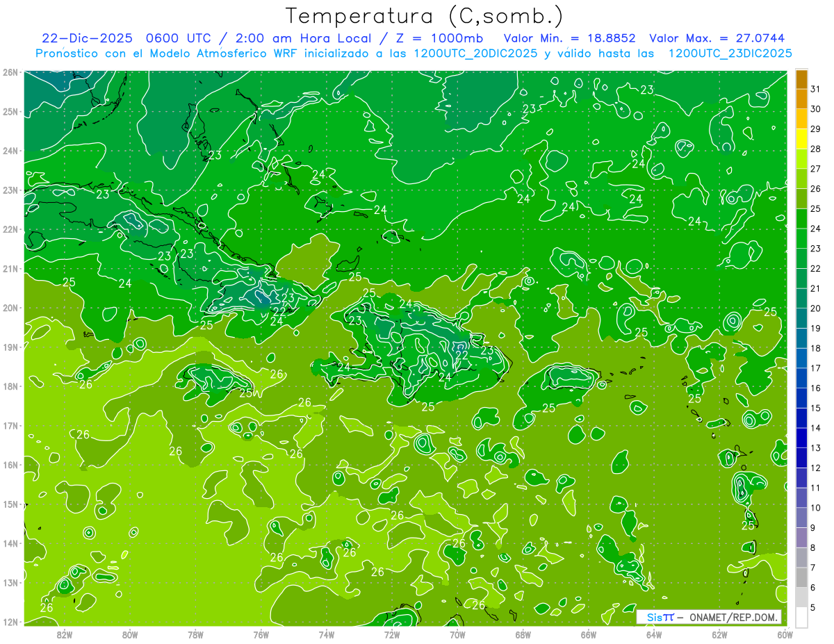Click the 24N latitude axis label
834x644 pixels.
(10, 151)
